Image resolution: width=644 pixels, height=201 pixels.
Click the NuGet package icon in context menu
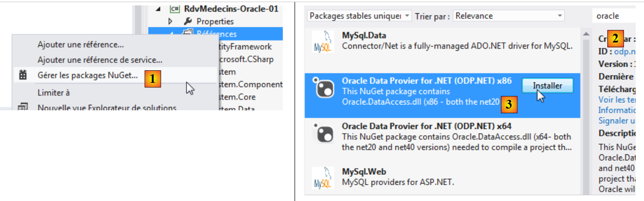point(23,75)
